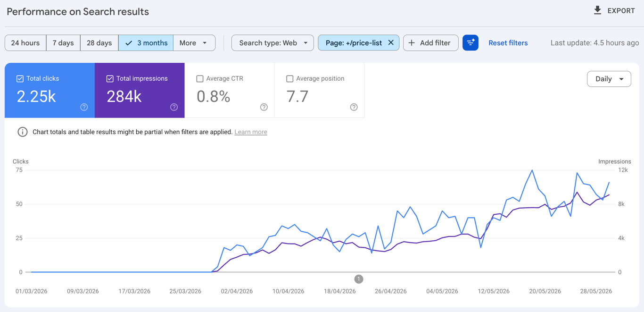This screenshot has width=644, height=312.
Task: Remove the Page +/price-list filter
Action: coord(391,43)
